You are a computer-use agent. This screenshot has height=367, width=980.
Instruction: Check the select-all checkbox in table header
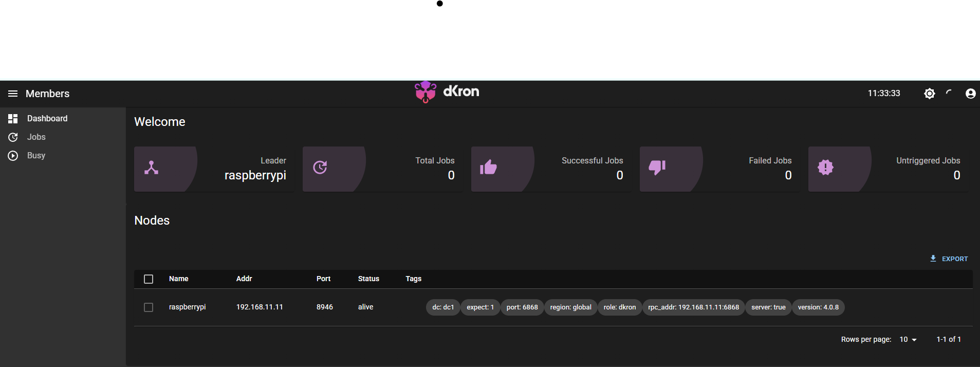pyautogui.click(x=149, y=279)
